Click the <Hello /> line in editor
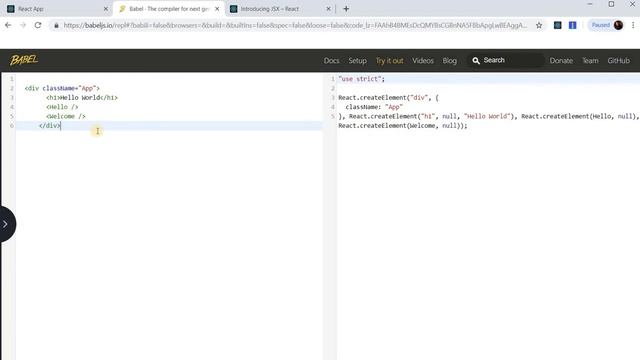This screenshot has width=640, height=360. [x=62, y=107]
